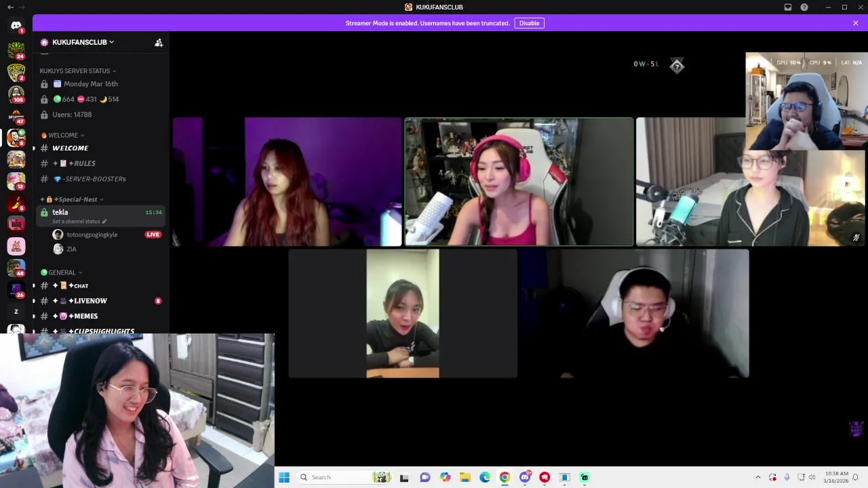This screenshot has width=868, height=488.
Task: Click microphone icon in system tray
Action: [787, 477]
